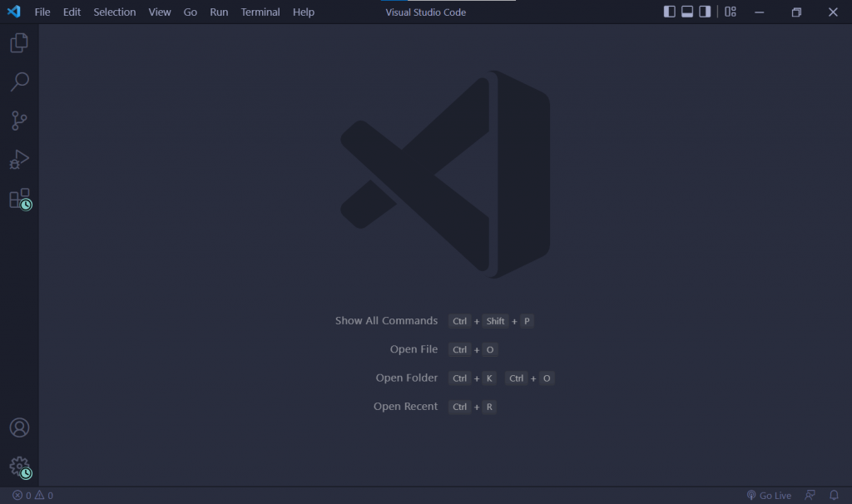Open the Run and Debug view
The width and height of the screenshot is (852, 504).
point(19,160)
